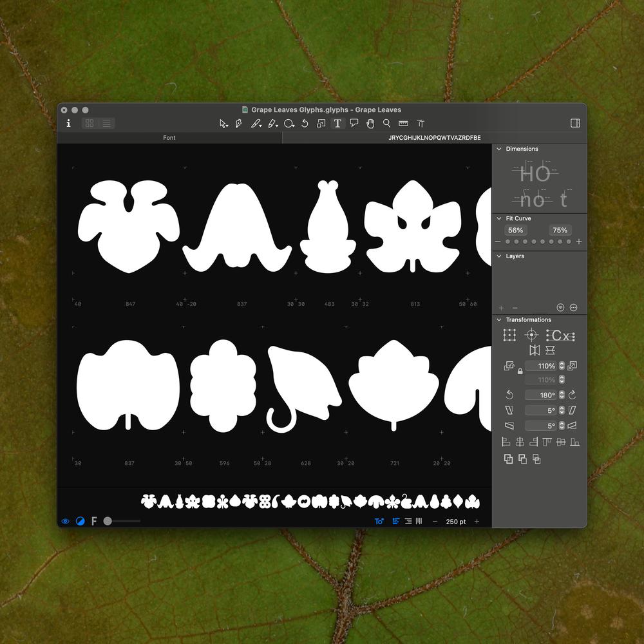Image resolution: width=644 pixels, height=644 pixels.
Task: Switch to list view mode
Action: pyautogui.click(x=106, y=123)
